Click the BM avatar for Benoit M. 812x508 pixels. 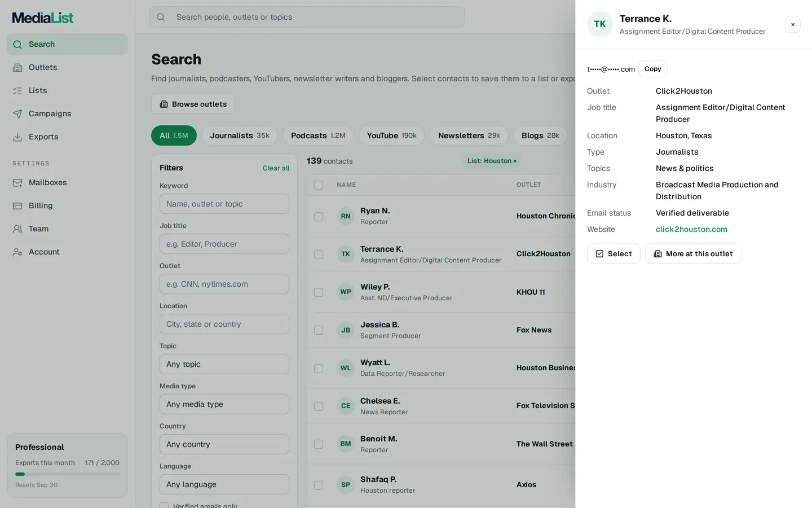(346, 444)
